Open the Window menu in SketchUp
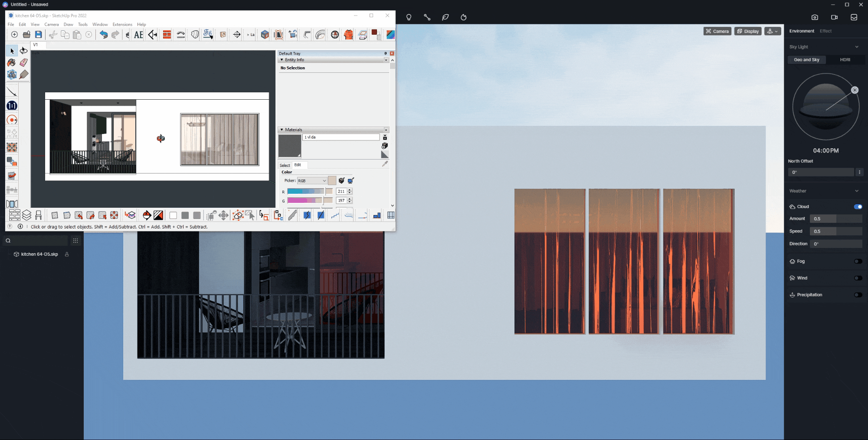This screenshot has height=440, width=868. [x=100, y=24]
